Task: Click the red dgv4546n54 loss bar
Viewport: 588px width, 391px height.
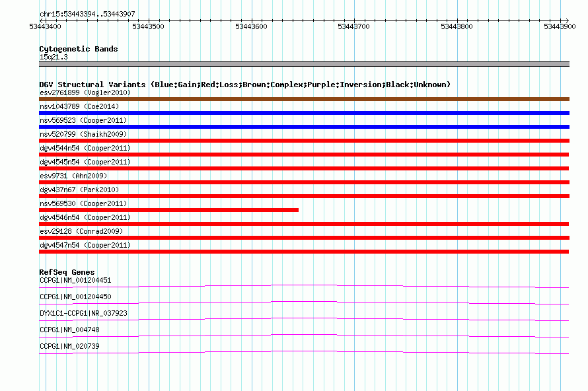Action: (x=304, y=224)
